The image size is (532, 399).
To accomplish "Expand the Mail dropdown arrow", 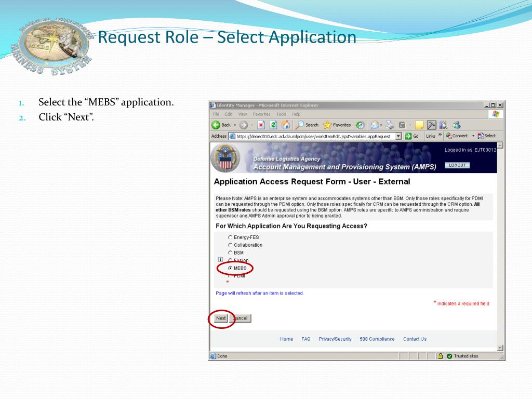I will [x=381, y=125].
